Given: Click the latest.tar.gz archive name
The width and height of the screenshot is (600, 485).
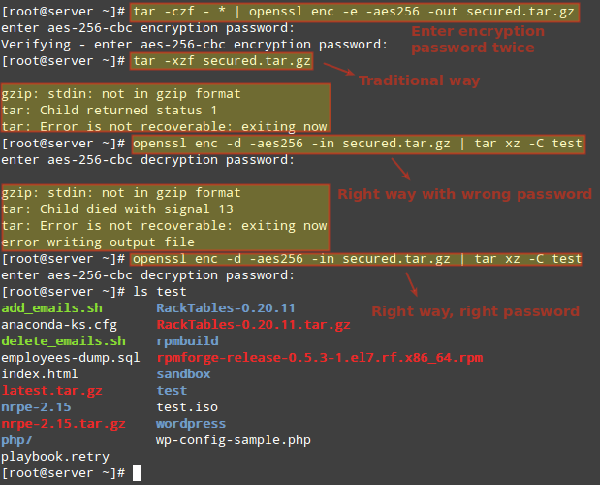Looking at the screenshot, I should pyautogui.click(x=52, y=390).
